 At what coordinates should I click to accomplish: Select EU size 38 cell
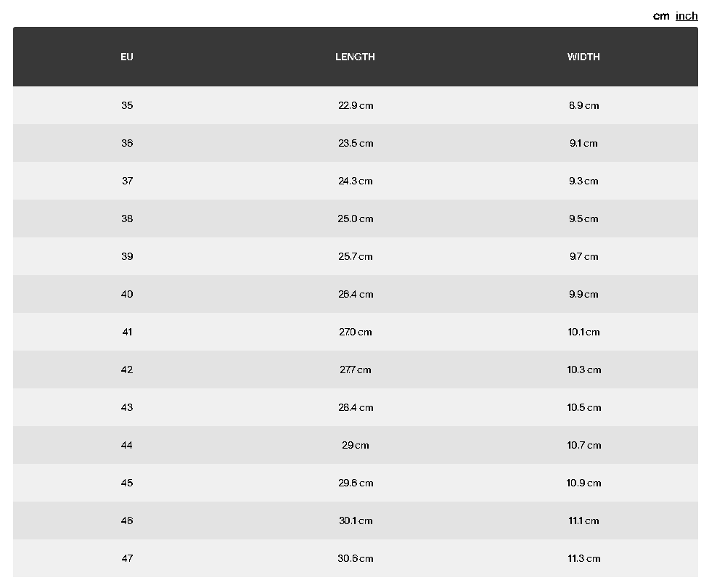click(x=127, y=219)
